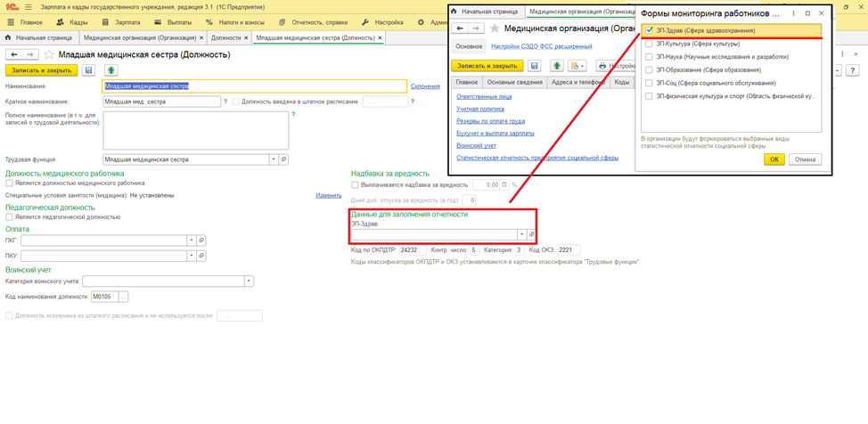Open the ПКГ item with the open icon
Image resolution: width=868 pixels, height=424 pixels.
pyautogui.click(x=201, y=241)
